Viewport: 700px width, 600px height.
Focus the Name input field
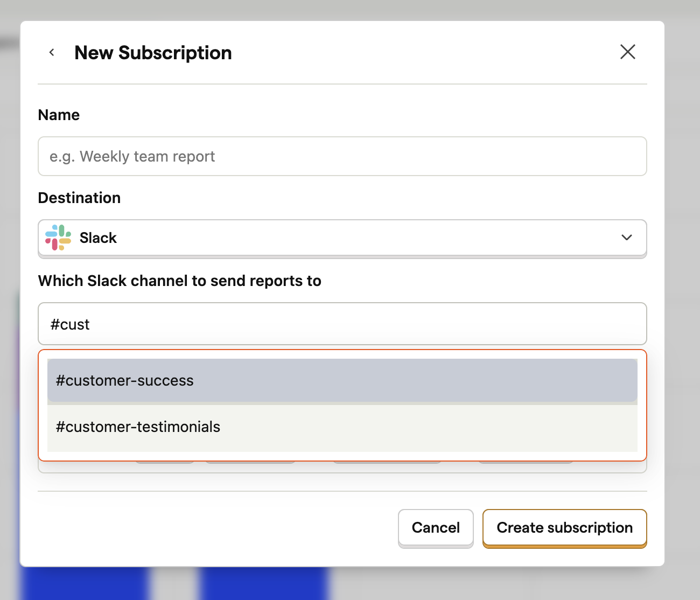[342, 156]
